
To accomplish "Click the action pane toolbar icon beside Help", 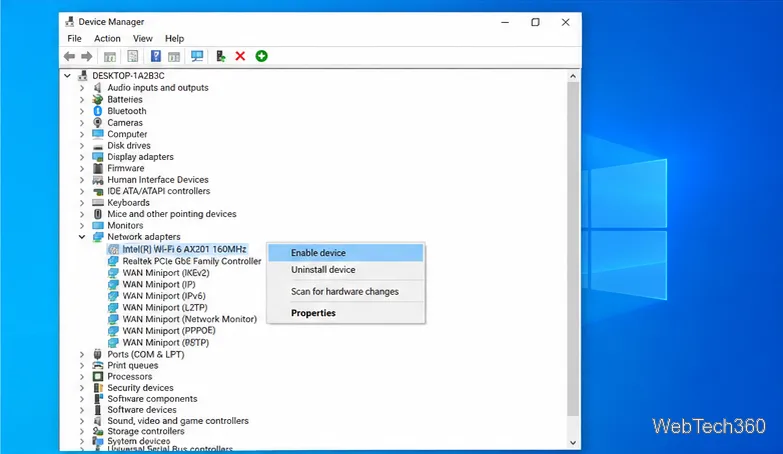I will click(x=174, y=56).
